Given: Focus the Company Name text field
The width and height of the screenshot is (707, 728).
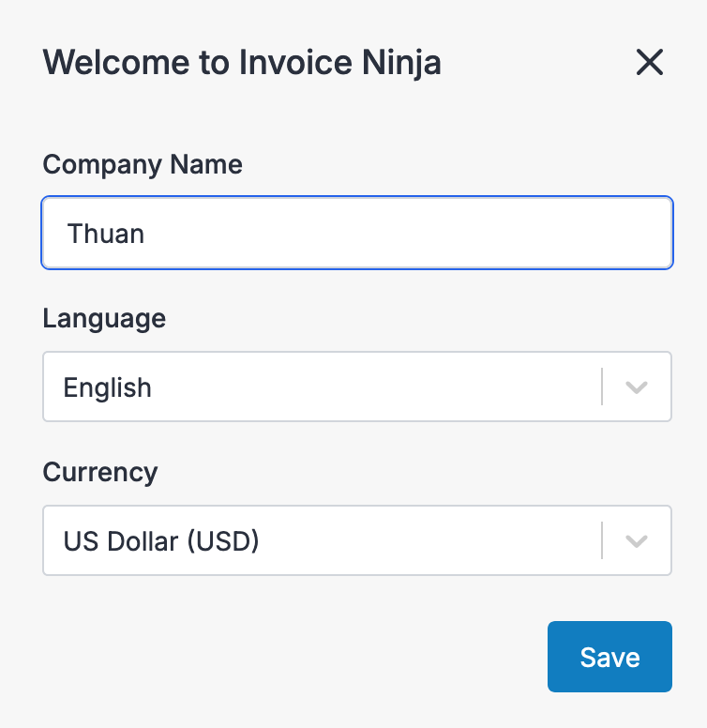Looking at the screenshot, I should [x=356, y=233].
